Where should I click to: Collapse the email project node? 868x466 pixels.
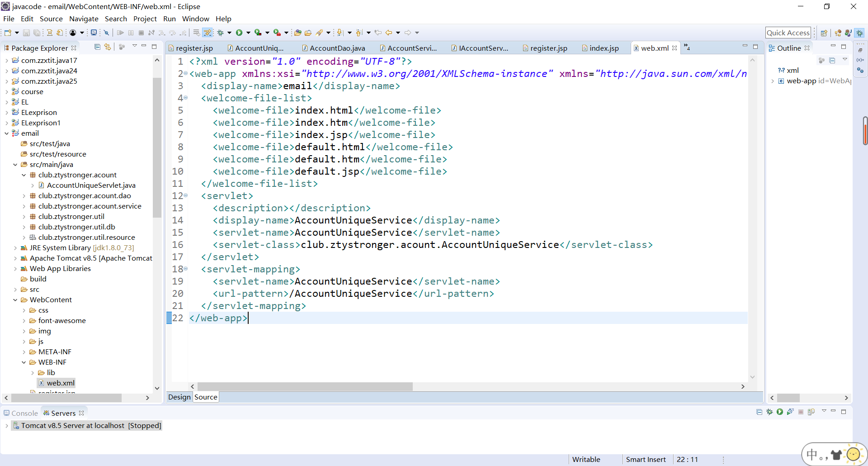6,133
